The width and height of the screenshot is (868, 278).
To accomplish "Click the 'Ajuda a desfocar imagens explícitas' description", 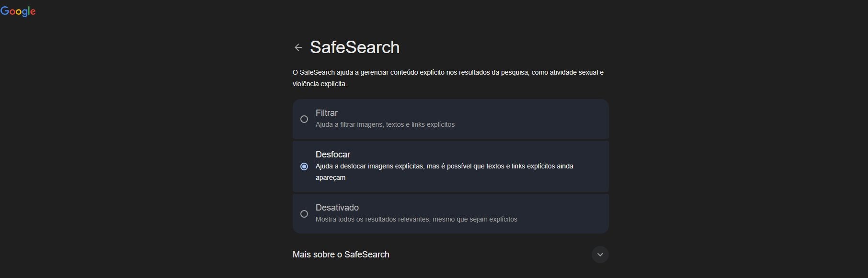I will 445,172.
